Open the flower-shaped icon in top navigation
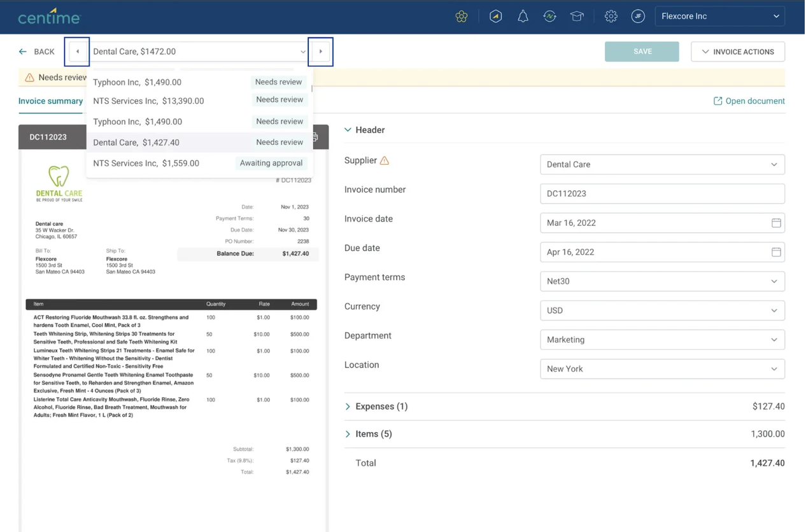 [462, 17]
